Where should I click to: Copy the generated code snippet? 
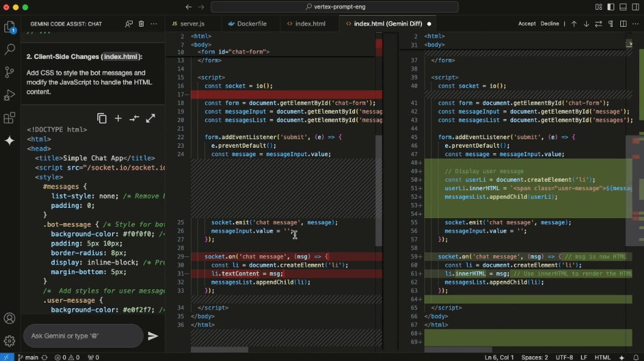point(102,119)
